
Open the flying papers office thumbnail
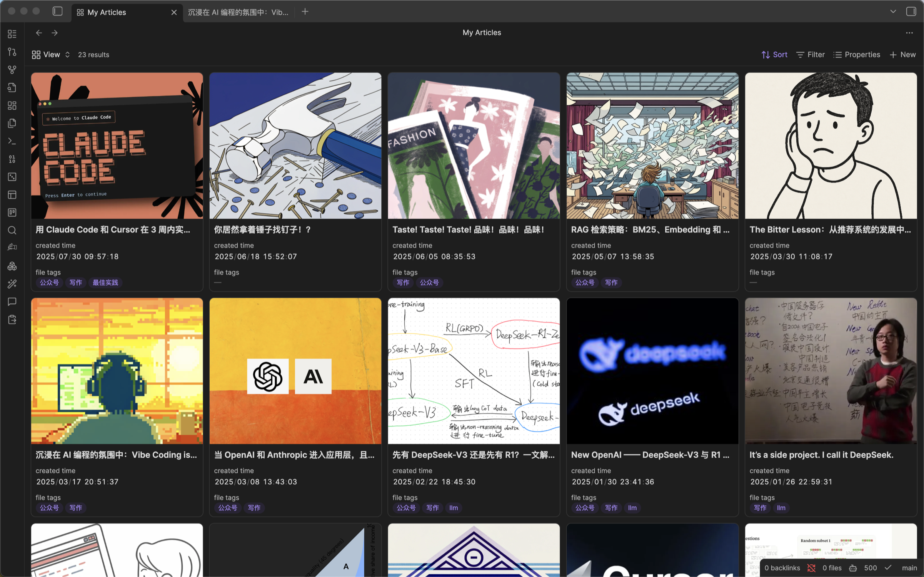652,146
